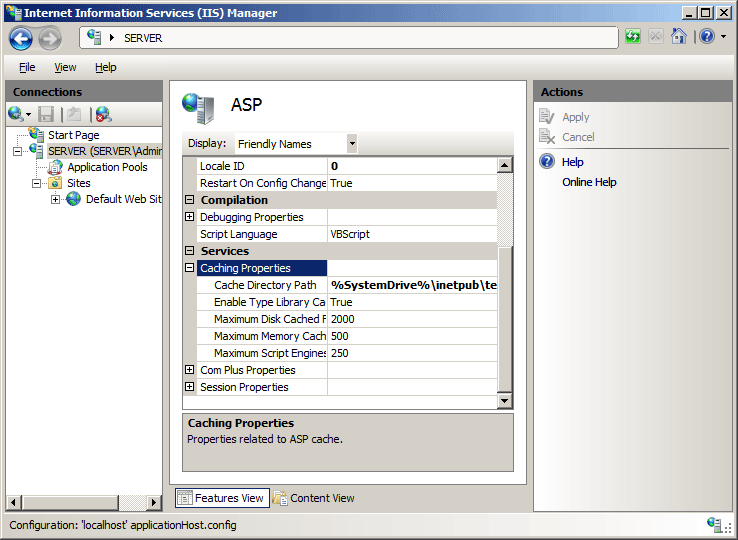Collapse the Caching Properties group

pos(190,268)
